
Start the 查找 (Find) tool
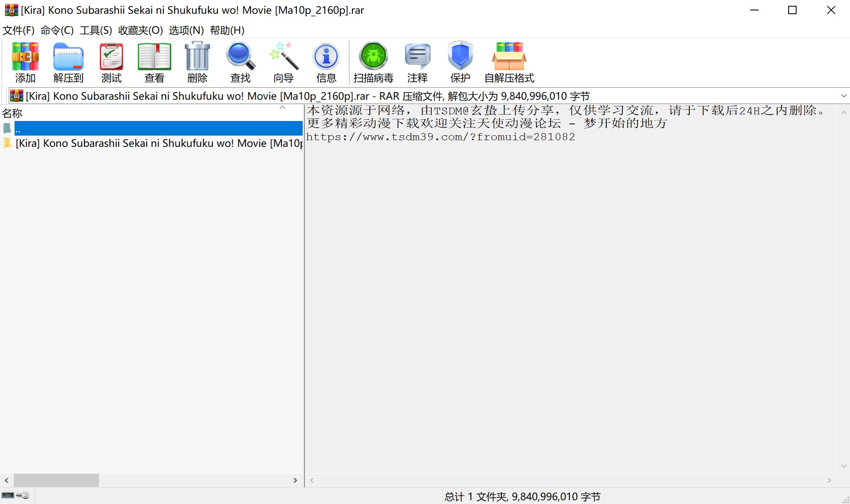(240, 62)
